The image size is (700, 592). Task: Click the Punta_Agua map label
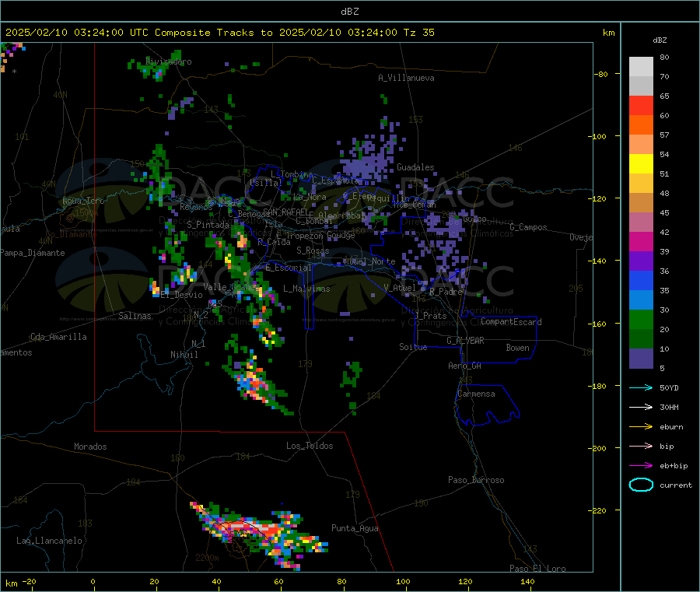[355, 528]
